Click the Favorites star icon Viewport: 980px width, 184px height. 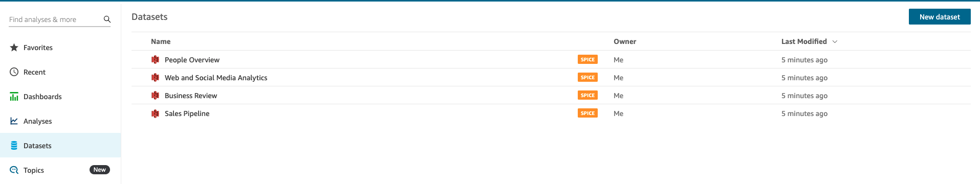14,48
